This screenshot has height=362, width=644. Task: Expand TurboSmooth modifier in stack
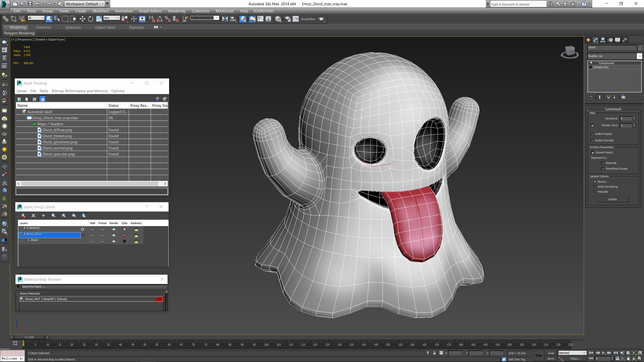click(590, 63)
